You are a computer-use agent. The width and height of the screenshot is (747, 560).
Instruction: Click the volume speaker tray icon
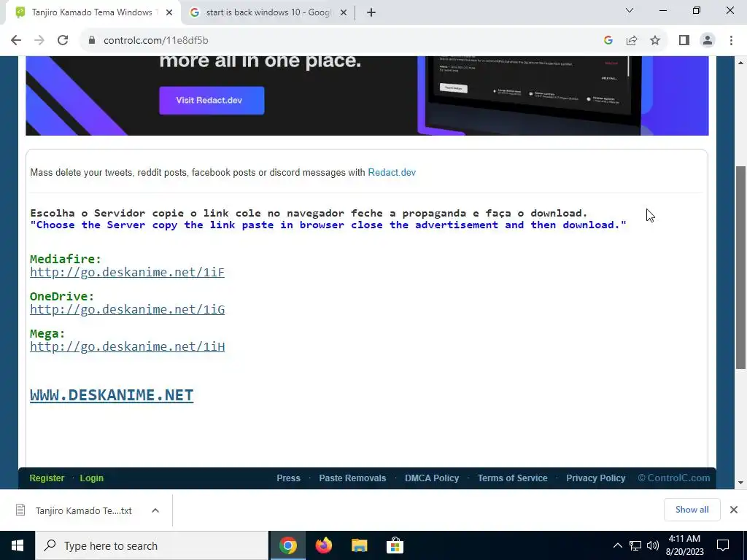coord(653,545)
